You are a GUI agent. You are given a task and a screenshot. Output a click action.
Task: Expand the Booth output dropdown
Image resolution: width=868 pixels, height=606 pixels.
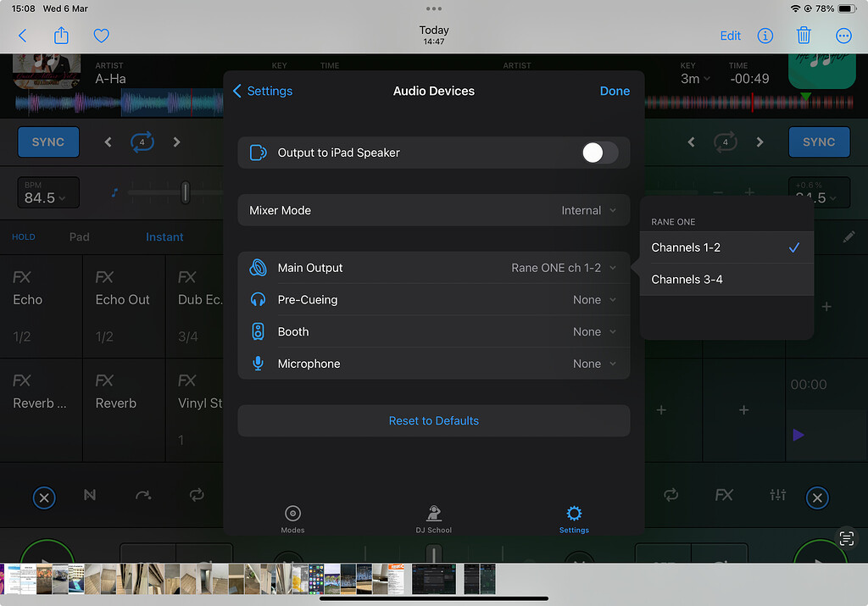pos(593,332)
